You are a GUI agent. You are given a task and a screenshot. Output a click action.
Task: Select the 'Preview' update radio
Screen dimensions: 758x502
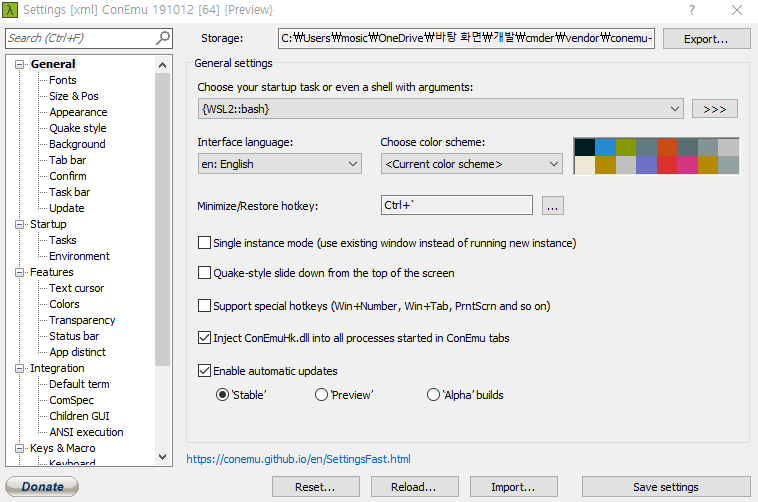point(321,395)
